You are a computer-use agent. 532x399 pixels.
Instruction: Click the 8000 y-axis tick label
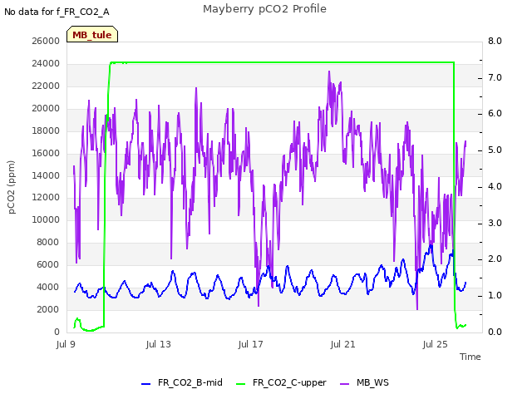[48, 242]
